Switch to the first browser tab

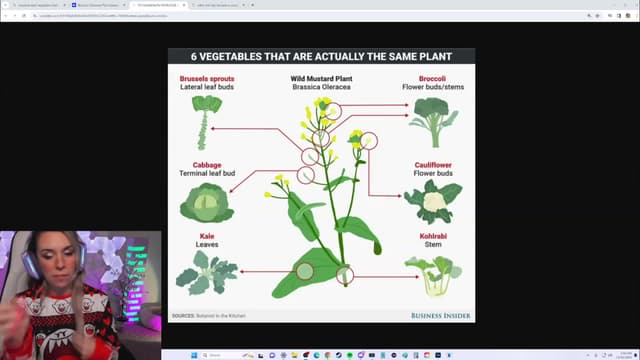[x=39, y=5]
